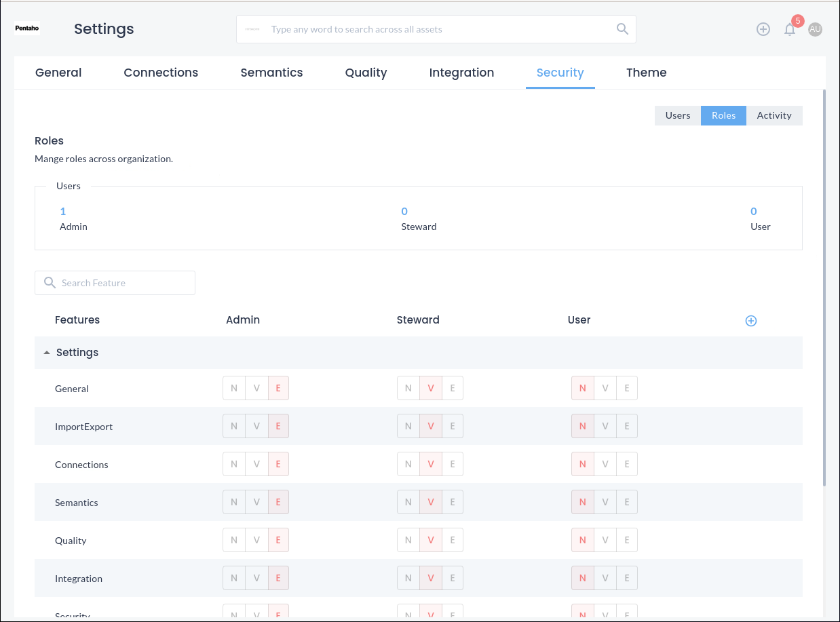
Task: Collapse the Settings feature group
Action: pos(47,353)
